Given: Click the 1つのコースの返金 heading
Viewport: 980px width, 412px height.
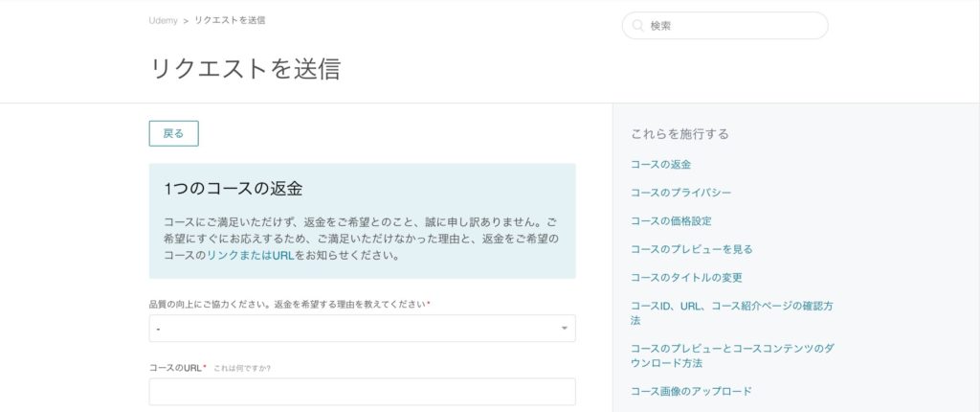Looking at the screenshot, I should point(234,189).
